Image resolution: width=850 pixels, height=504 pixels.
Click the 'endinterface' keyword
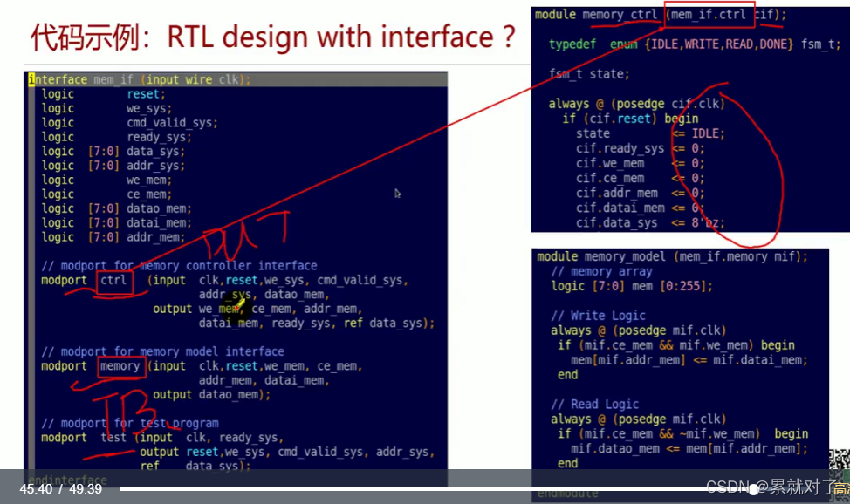tap(68, 480)
